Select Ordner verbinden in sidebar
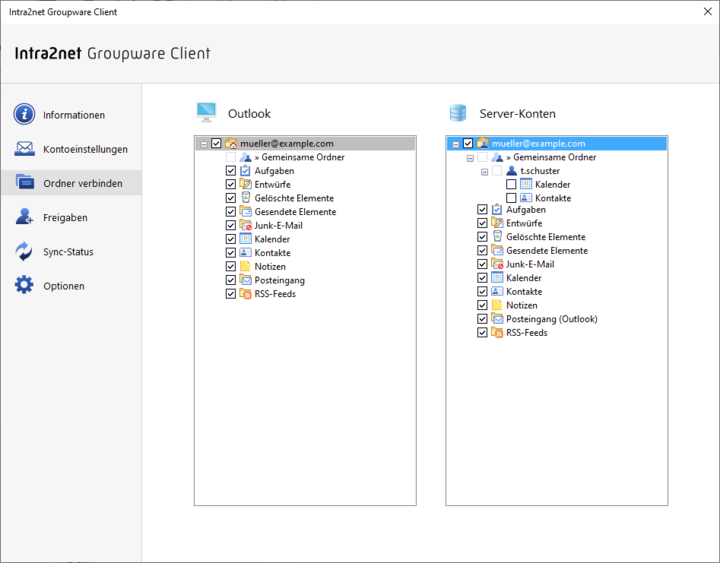The width and height of the screenshot is (720, 563). point(71,183)
